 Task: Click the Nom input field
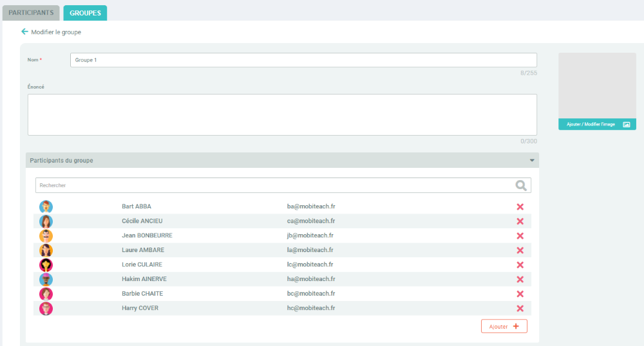coord(303,60)
